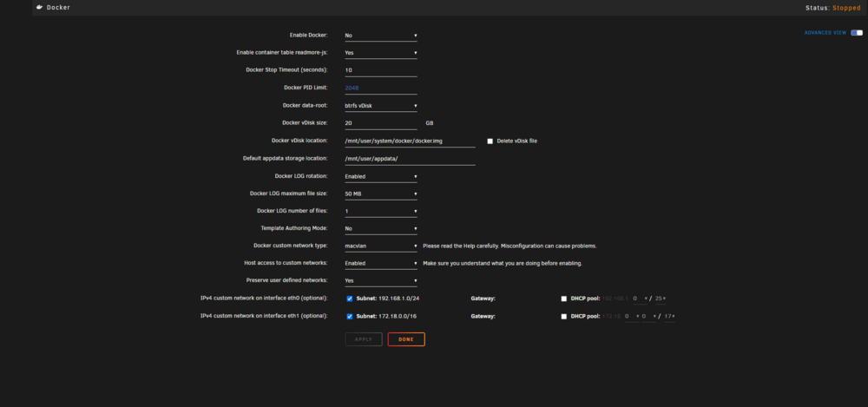Open the Docker LOG rotation dropdown

[x=381, y=177]
